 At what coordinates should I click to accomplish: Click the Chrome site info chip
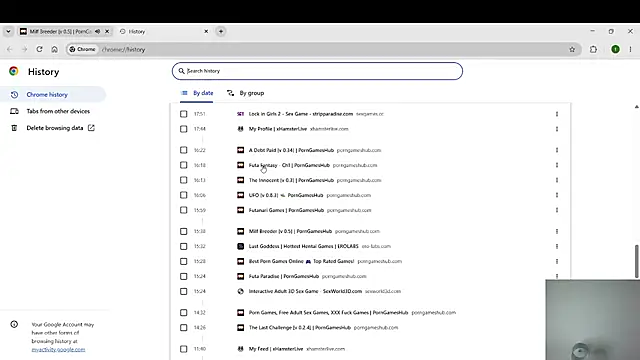(82, 49)
